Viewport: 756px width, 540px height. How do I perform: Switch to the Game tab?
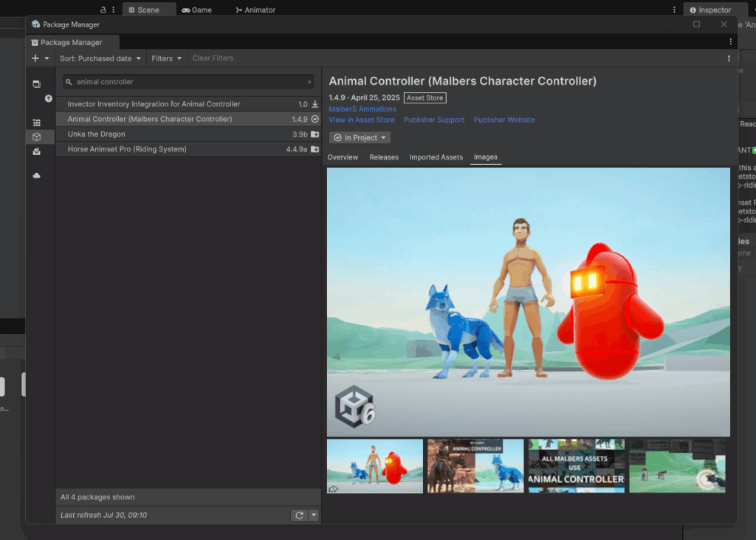click(196, 10)
